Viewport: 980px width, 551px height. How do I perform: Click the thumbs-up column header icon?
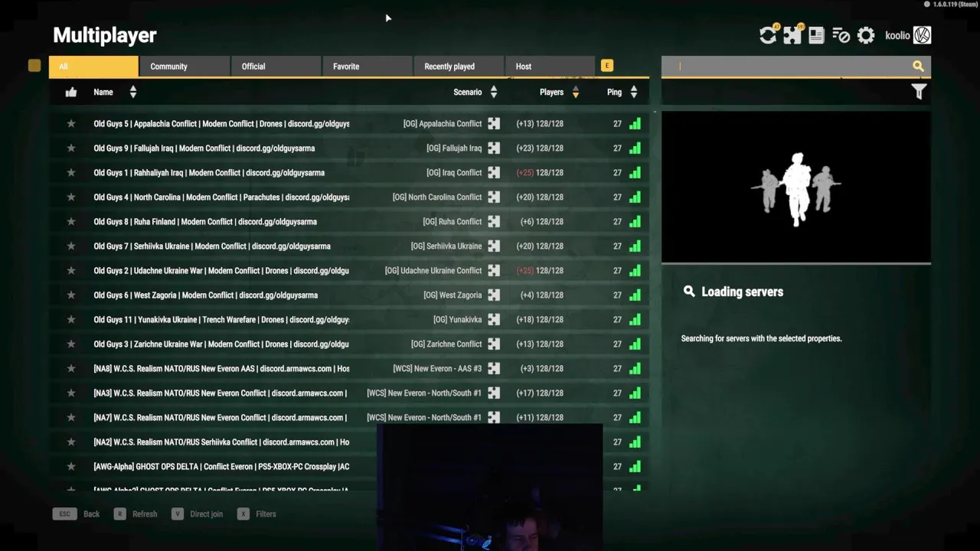pyautogui.click(x=71, y=92)
